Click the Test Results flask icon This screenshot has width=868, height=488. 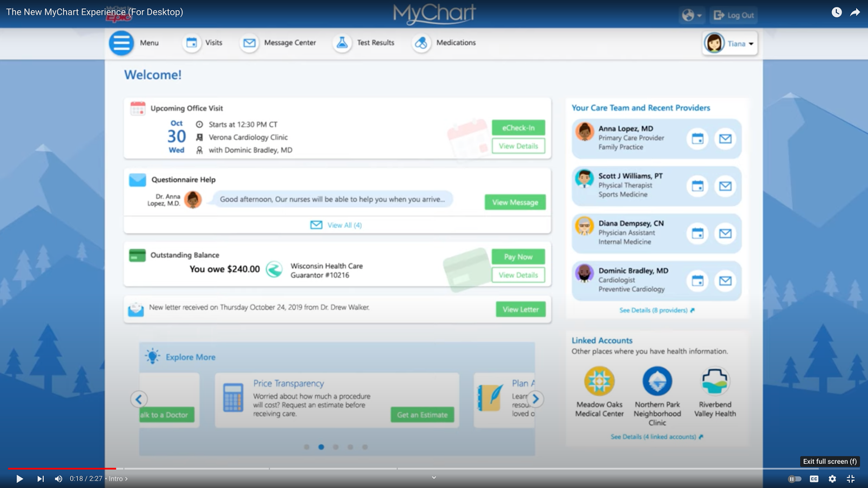point(342,43)
